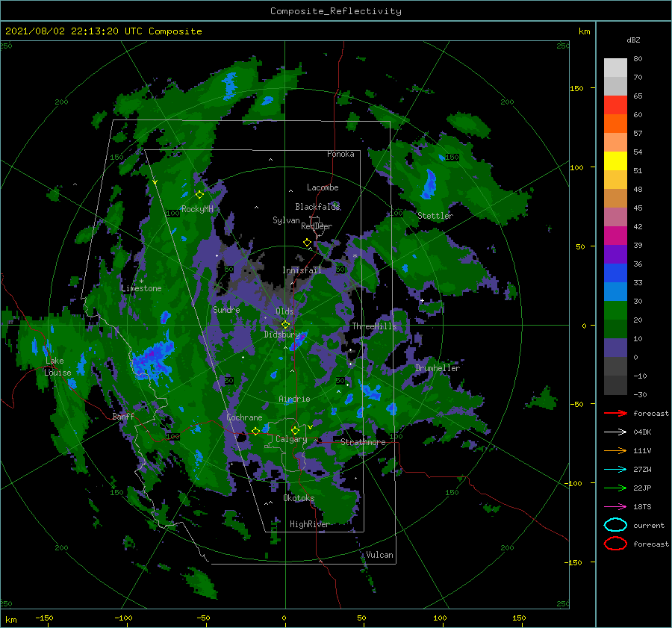
Task: Click the Drumheller town label
Action: point(438,368)
